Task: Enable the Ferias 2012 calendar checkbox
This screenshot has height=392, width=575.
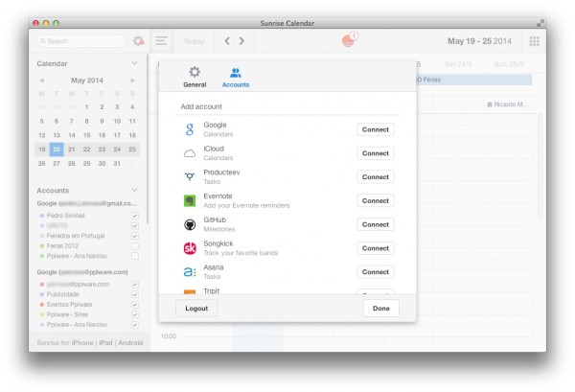Action: (135, 246)
